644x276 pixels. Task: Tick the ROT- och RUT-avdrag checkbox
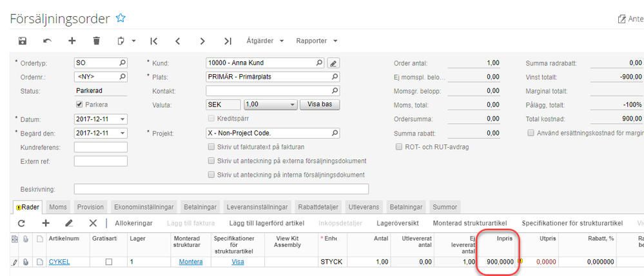click(399, 147)
